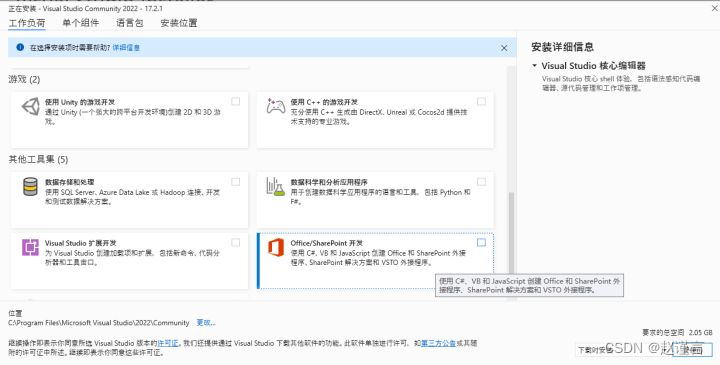Select the 使用 C++ 的游戏开发 card title
Screen dimensions: 720x365
(324, 102)
